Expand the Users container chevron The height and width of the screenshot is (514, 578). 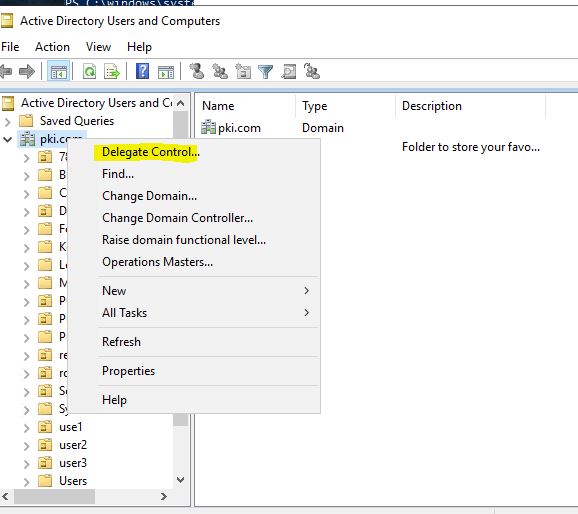[x=26, y=482]
